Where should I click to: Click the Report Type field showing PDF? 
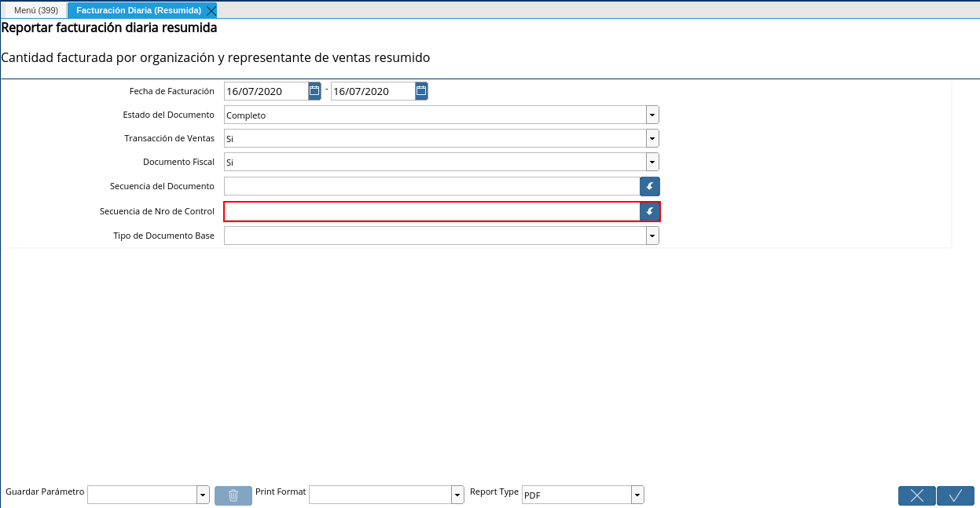tap(577, 495)
